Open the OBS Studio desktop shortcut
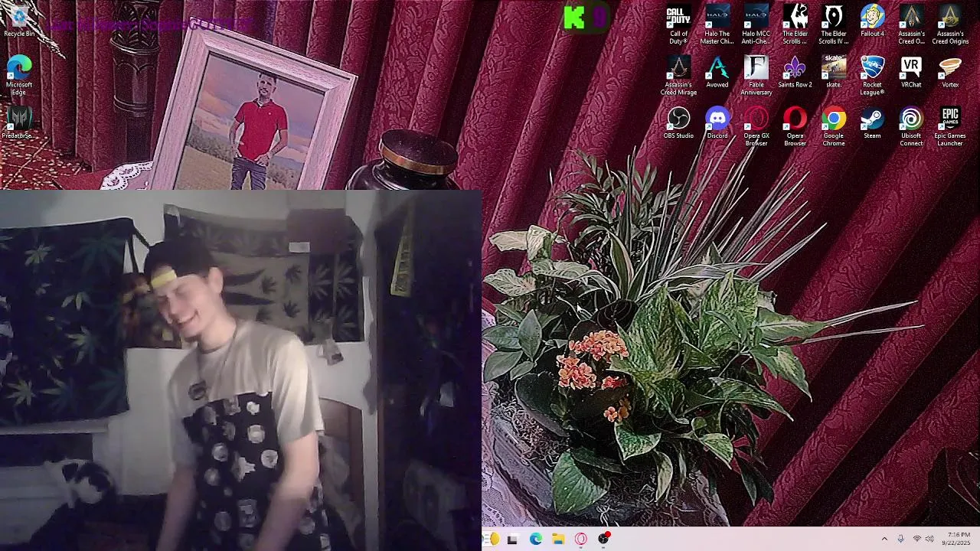The image size is (980, 551). pyautogui.click(x=678, y=123)
